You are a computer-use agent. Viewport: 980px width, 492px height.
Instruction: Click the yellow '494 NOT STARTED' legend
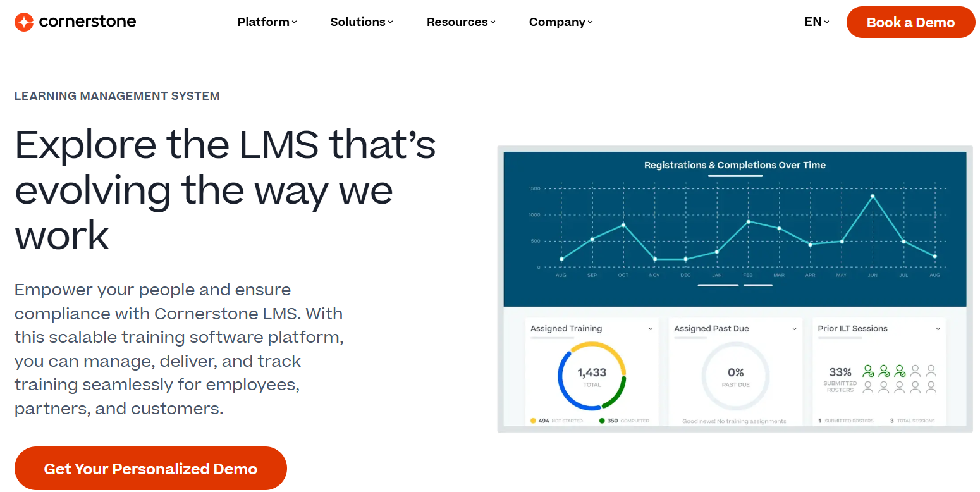[x=557, y=421]
